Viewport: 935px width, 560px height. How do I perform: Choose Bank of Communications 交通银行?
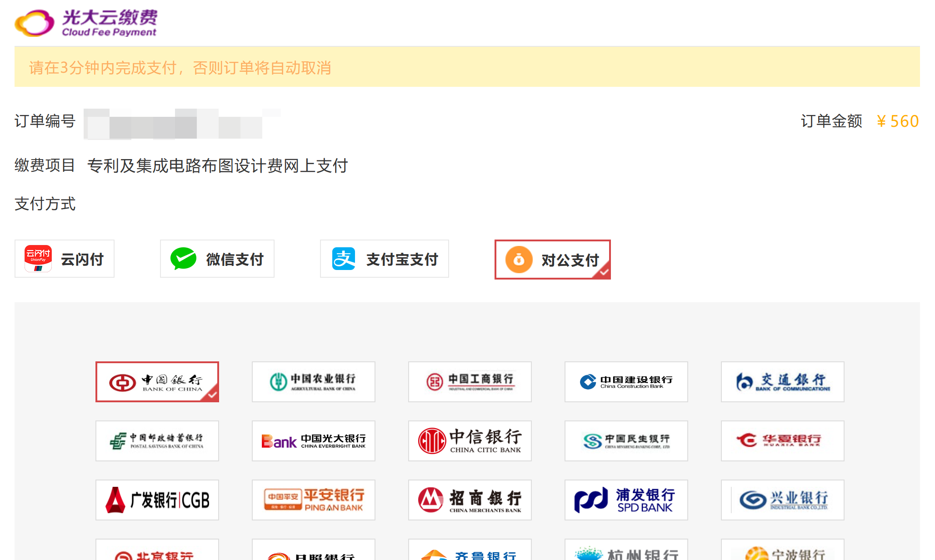(x=783, y=382)
